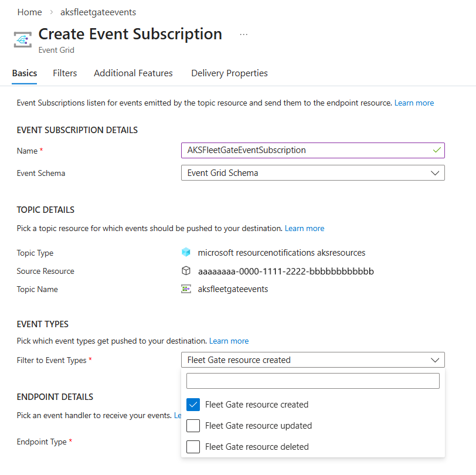Click the Event Grid subscription icon
The width and height of the screenshot is (476, 475).
(x=23, y=40)
